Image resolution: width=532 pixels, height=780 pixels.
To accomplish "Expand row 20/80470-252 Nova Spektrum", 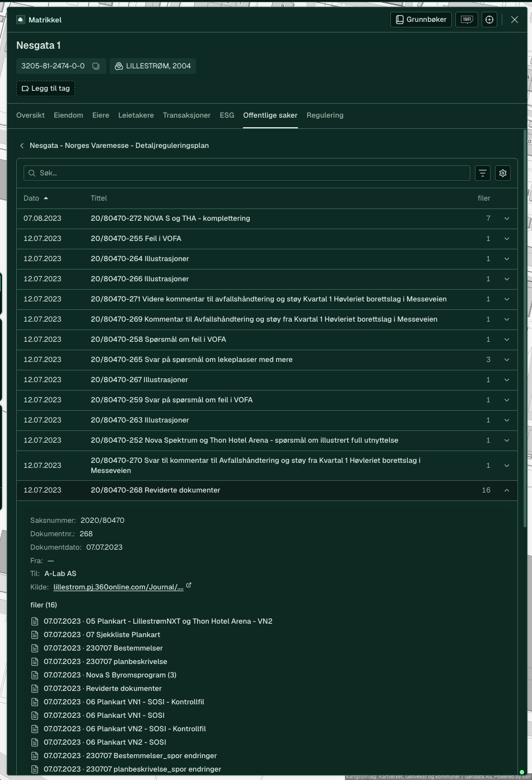I will click(507, 440).
